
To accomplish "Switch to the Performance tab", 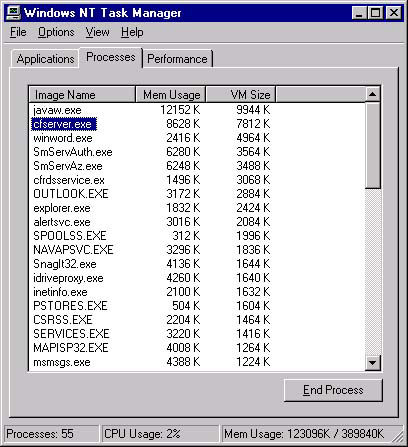I will [x=177, y=59].
